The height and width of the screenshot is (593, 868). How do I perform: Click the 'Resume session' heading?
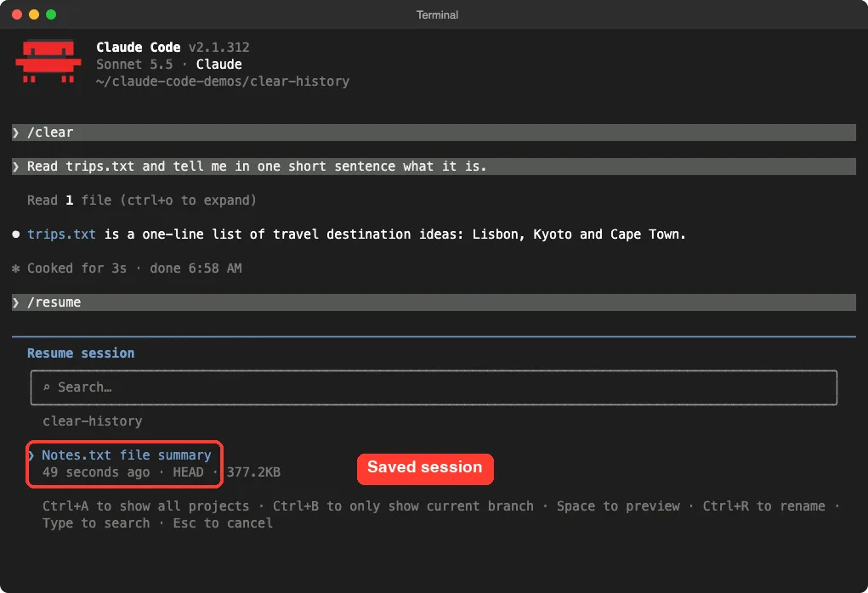pos(81,353)
